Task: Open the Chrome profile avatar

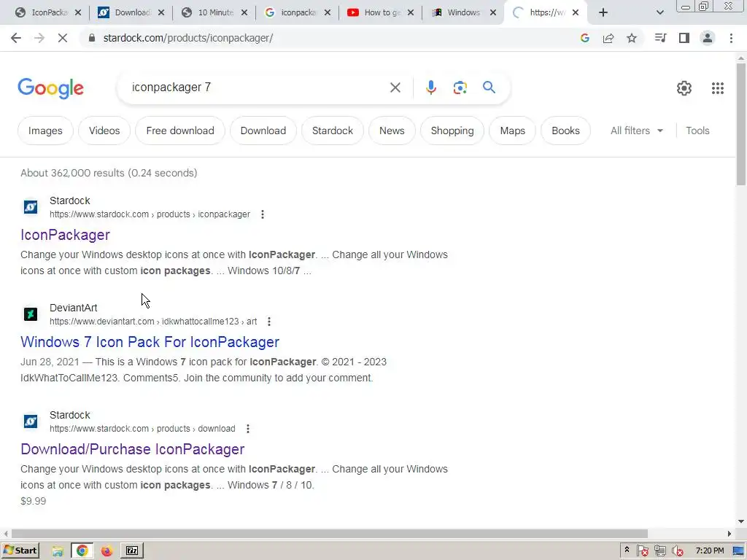Action: 708,38
